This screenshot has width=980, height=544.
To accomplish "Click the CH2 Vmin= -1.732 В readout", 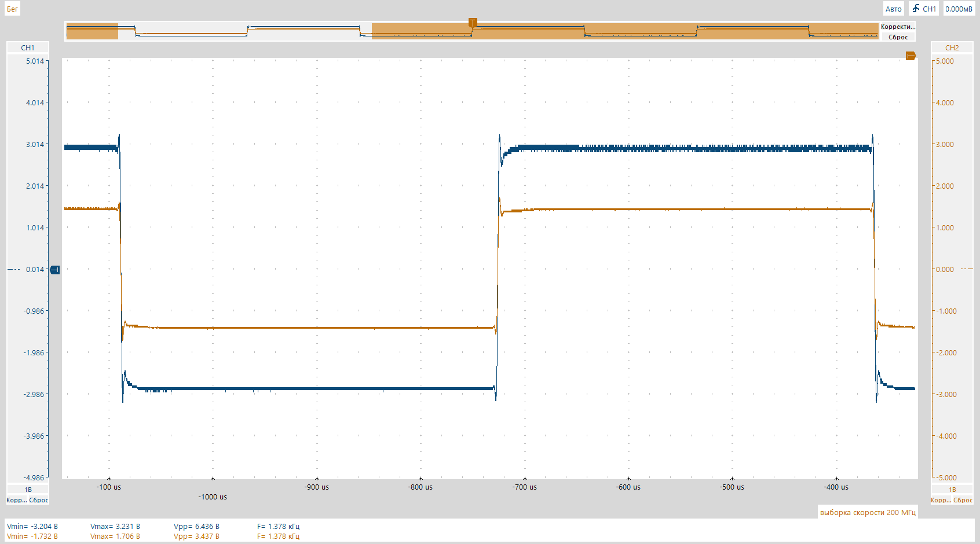I will click(32, 536).
